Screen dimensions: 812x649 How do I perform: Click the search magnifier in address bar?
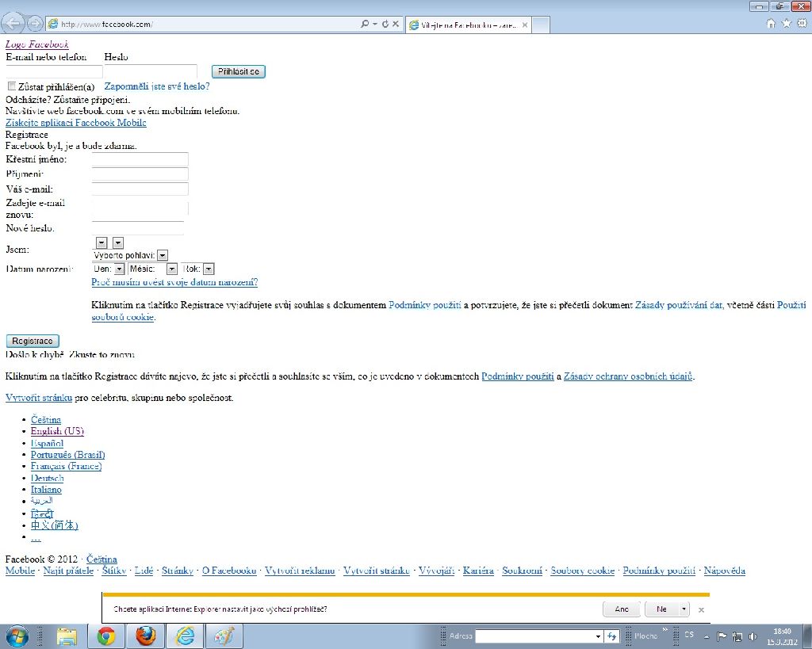pos(365,24)
